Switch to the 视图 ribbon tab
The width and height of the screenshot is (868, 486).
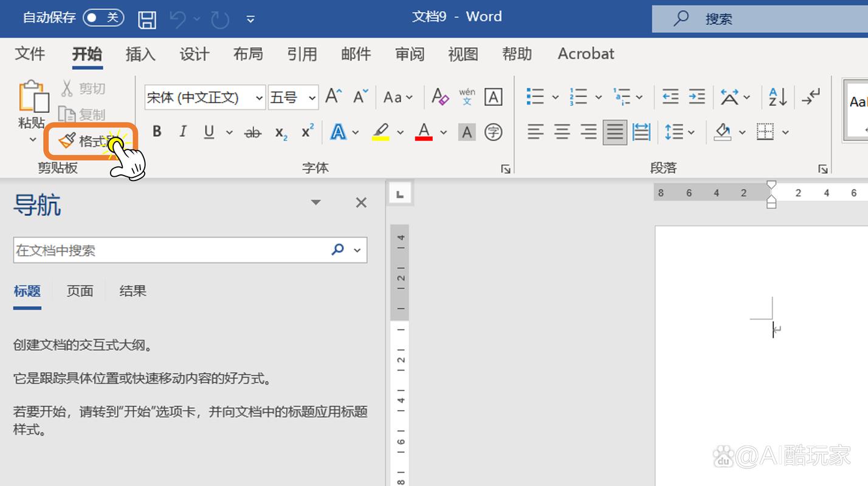point(463,53)
